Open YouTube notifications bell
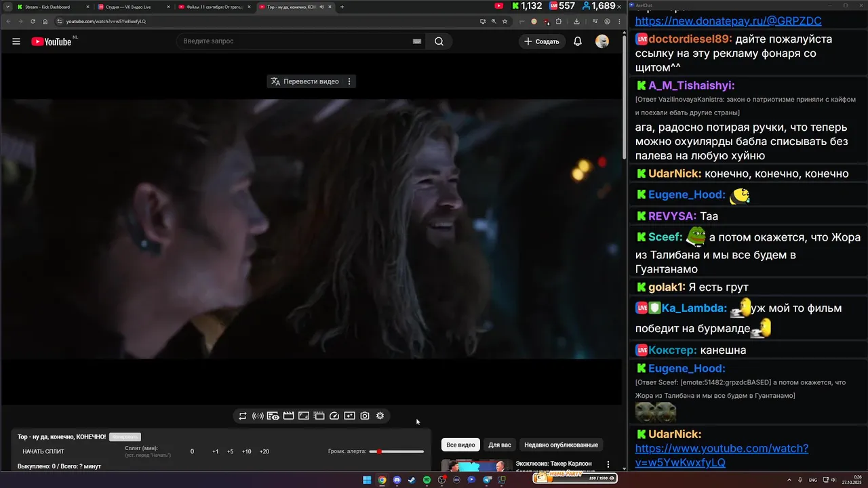Image resolution: width=868 pixels, height=488 pixels. pyautogui.click(x=578, y=41)
